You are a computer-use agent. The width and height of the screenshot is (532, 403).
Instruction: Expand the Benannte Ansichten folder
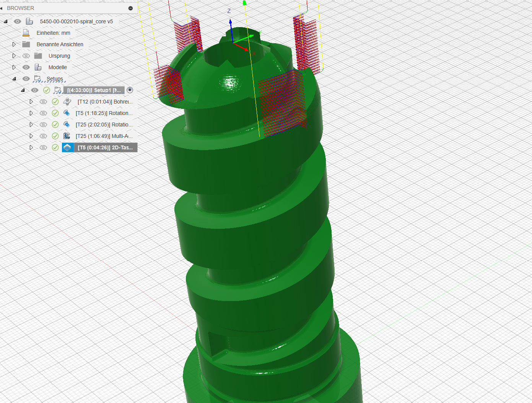pos(14,44)
